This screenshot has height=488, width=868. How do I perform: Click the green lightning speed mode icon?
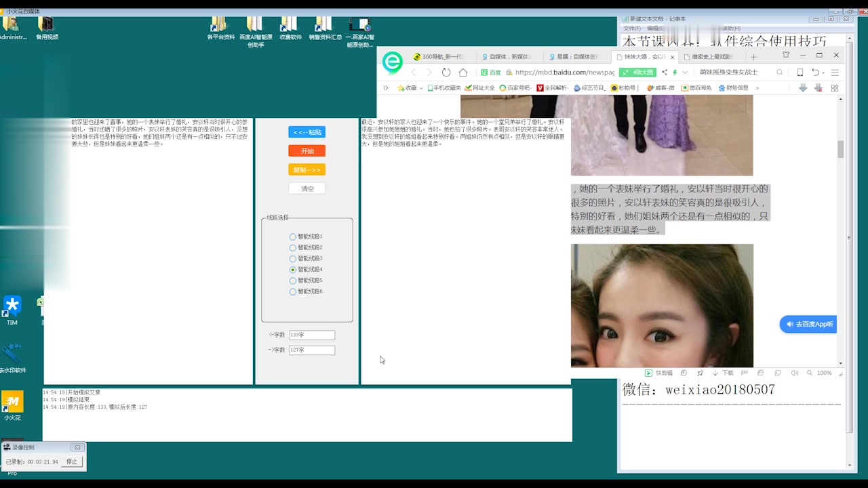pyautogui.click(x=675, y=72)
